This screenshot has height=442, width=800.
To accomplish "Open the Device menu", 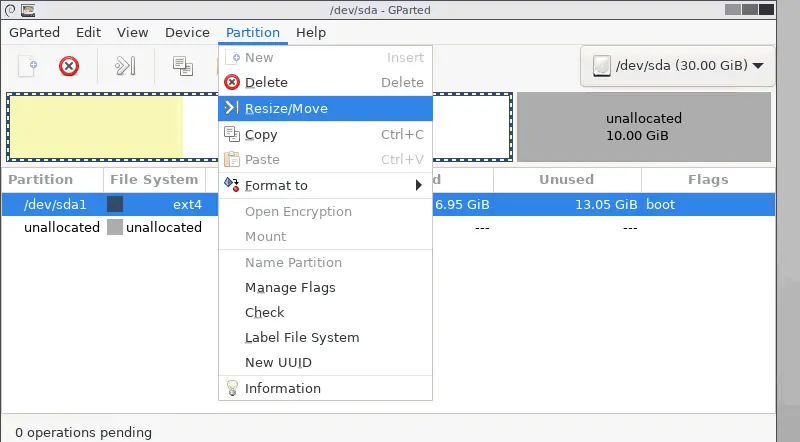I will (x=187, y=33).
